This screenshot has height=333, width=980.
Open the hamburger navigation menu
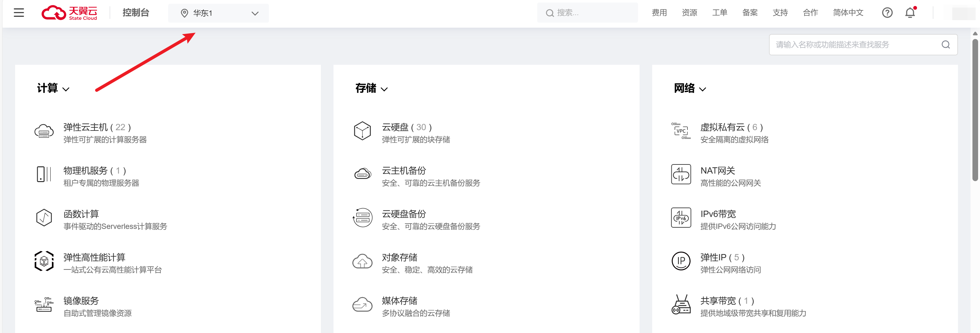(19, 13)
